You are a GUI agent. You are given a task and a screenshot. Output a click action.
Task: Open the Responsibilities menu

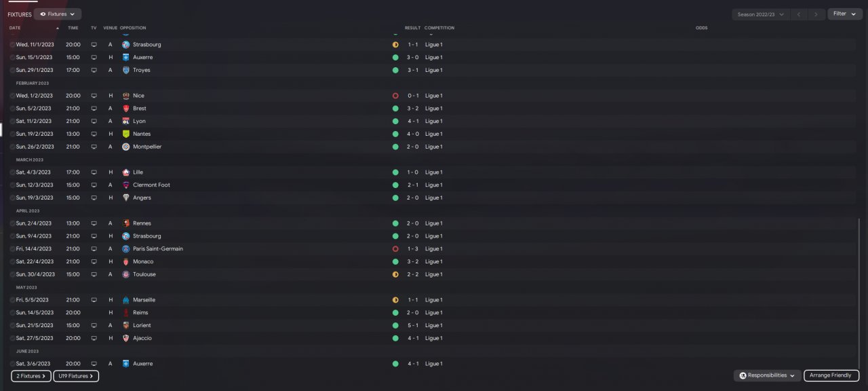(x=766, y=375)
